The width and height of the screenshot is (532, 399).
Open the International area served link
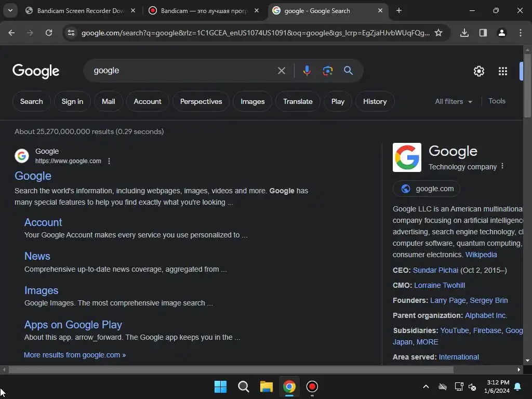point(459,357)
